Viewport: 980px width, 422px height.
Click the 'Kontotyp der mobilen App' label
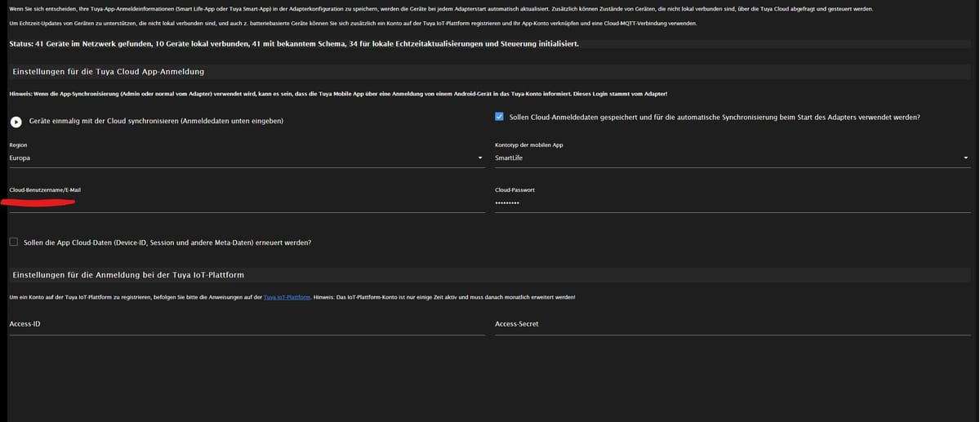pos(528,144)
